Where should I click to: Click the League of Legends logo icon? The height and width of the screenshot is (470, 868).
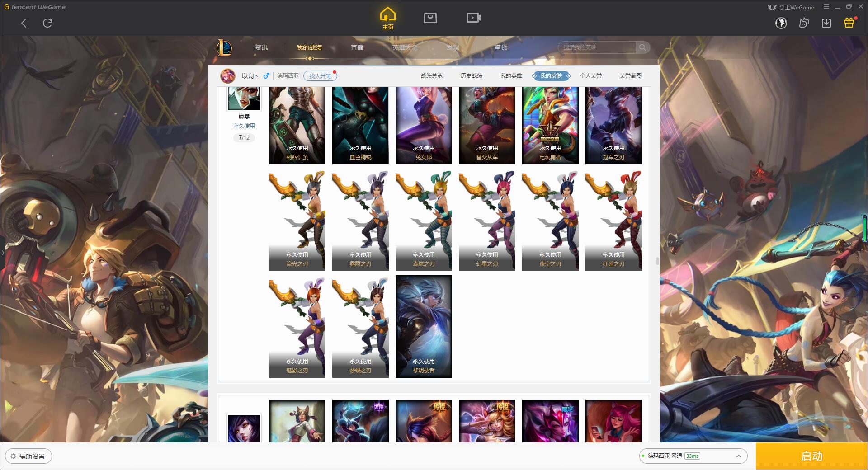[x=224, y=47]
